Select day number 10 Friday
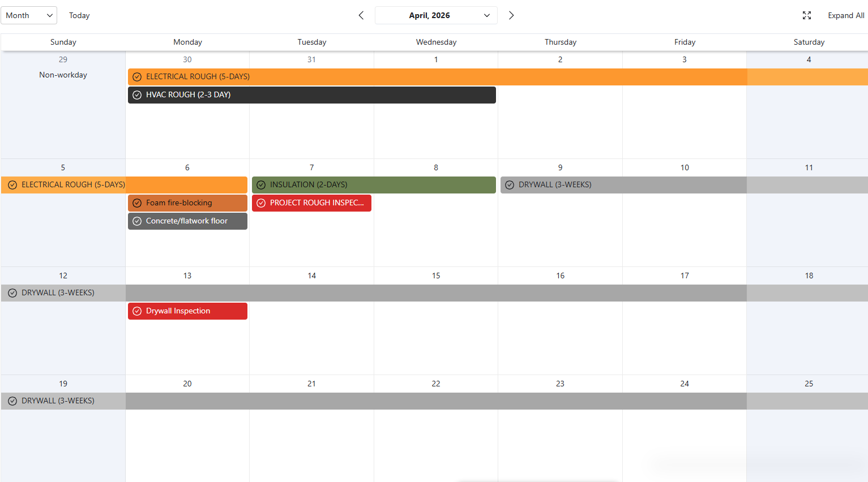This screenshot has width=868, height=482. (685, 167)
